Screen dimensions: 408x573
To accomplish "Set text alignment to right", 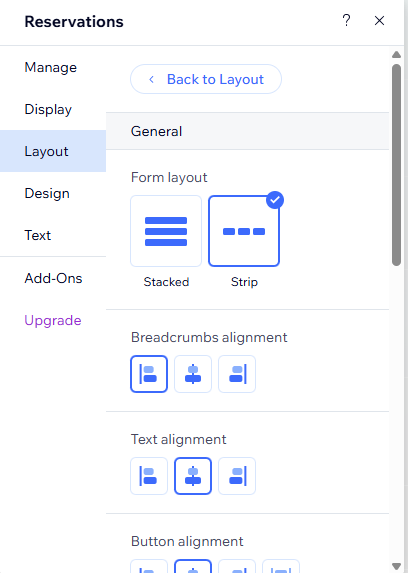I will pos(237,476).
